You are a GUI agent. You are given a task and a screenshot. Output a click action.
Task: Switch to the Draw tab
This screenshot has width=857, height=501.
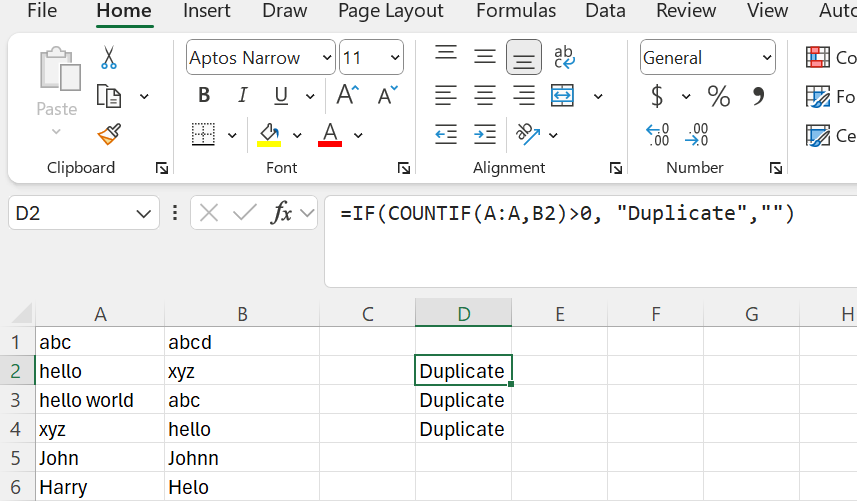tap(284, 10)
